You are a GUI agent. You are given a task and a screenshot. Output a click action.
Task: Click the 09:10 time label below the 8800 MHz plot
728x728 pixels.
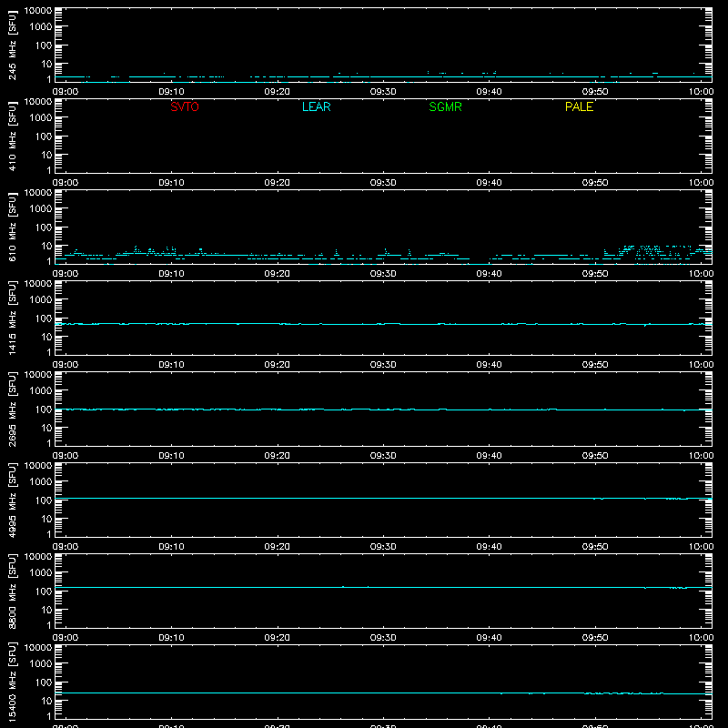click(x=171, y=638)
